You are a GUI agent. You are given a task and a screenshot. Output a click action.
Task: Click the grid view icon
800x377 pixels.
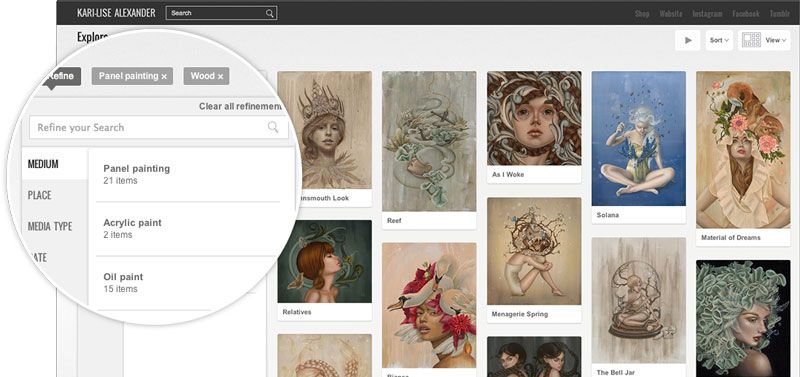tap(751, 40)
